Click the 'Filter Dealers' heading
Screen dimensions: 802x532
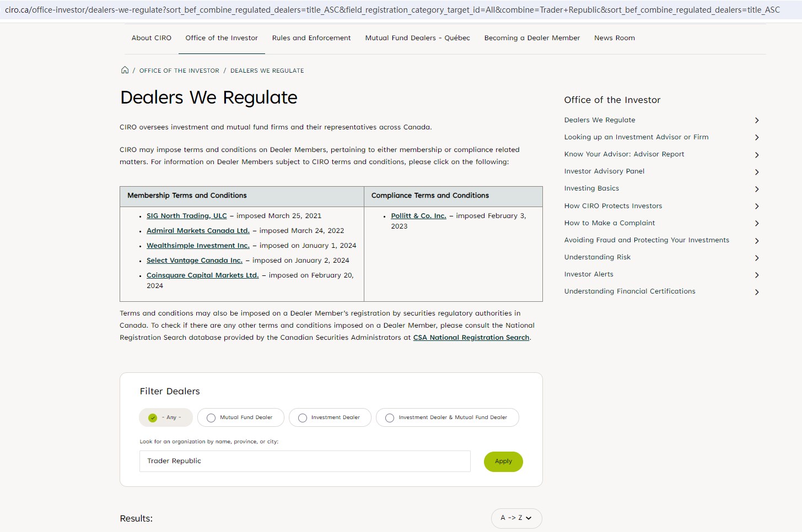(170, 392)
